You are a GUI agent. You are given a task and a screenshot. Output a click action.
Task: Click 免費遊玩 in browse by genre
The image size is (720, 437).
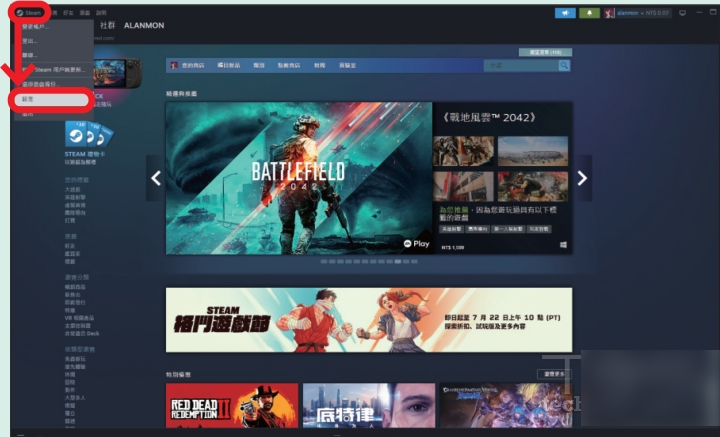point(75,359)
